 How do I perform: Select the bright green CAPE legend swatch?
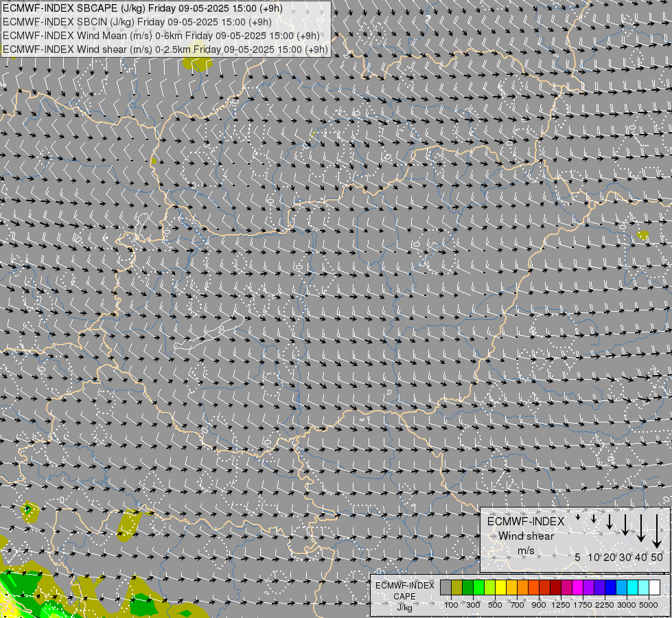pos(478,587)
